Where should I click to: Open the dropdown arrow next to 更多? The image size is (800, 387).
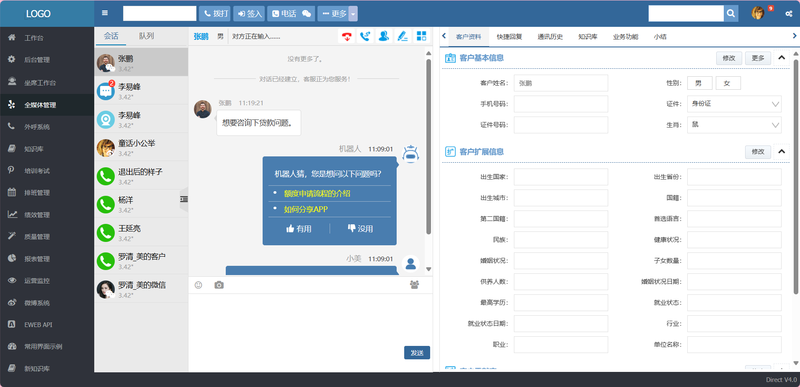pos(353,14)
